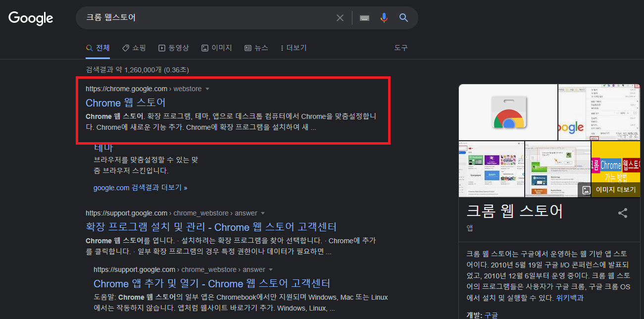Open the Chrome 웹 스토어 result title
The image size is (644, 319).
(126, 103)
